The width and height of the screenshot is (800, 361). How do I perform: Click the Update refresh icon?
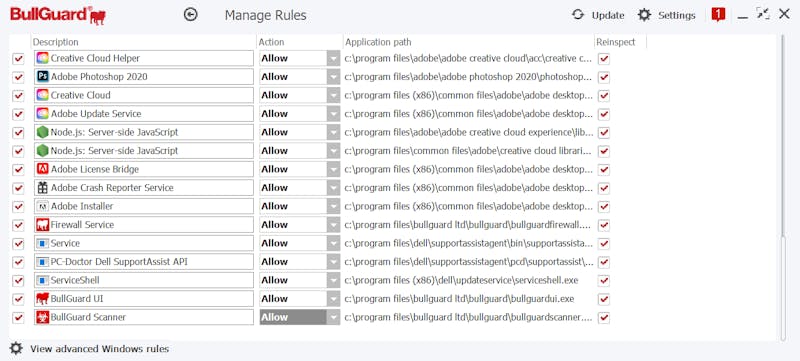578,15
